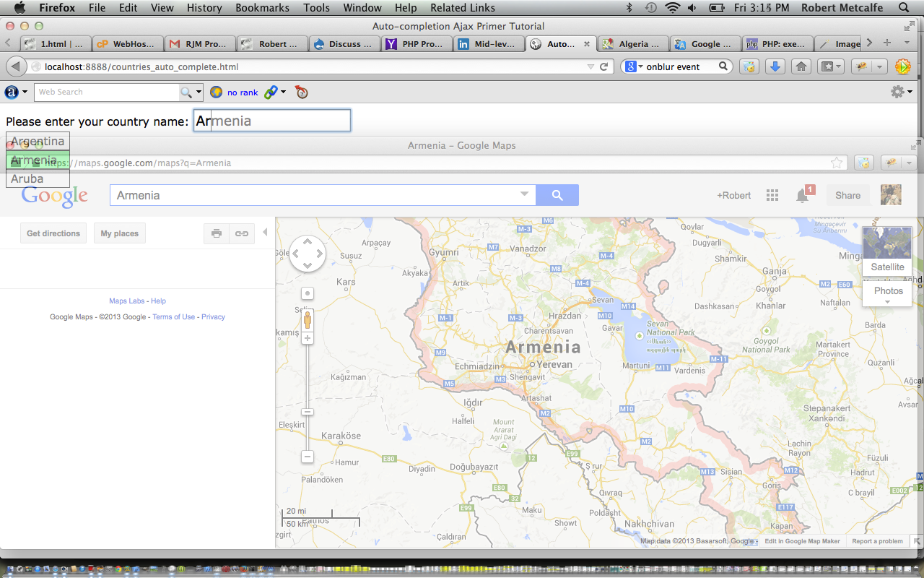Open Firefox downloads with the blue arrow icon
The height and width of the screenshot is (578, 924).
pyautogui.click(x=775, y=66)
